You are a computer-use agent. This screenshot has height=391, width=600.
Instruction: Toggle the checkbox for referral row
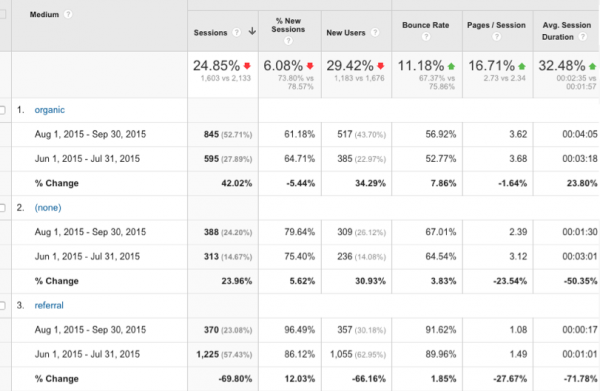2,305
